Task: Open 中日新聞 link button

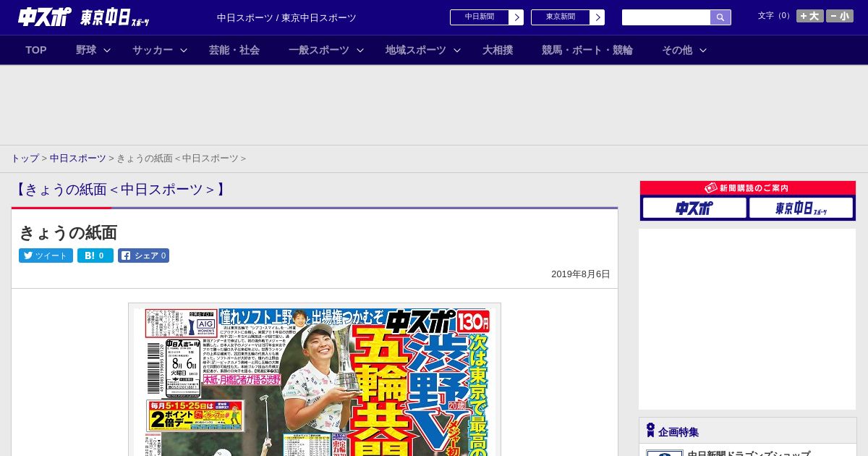Action: pos(480,17)
